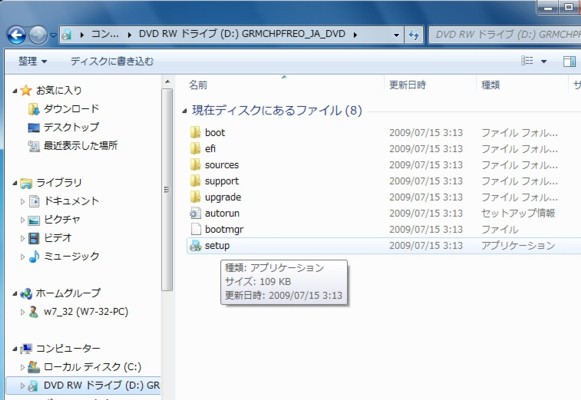Click the Back navigation arrow button
581x400 pixels.
(16, 36)
